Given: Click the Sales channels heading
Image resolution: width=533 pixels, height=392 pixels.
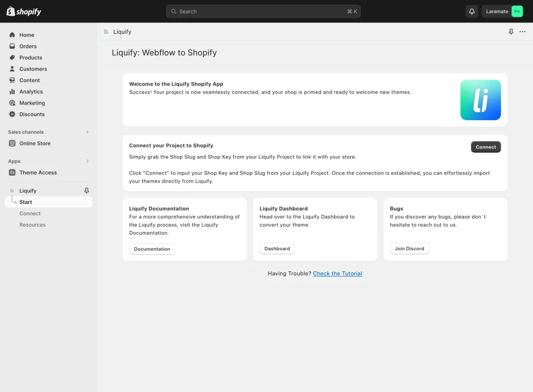Looking at the screenshot, I should pyautogui.click(x=26, y=132).
